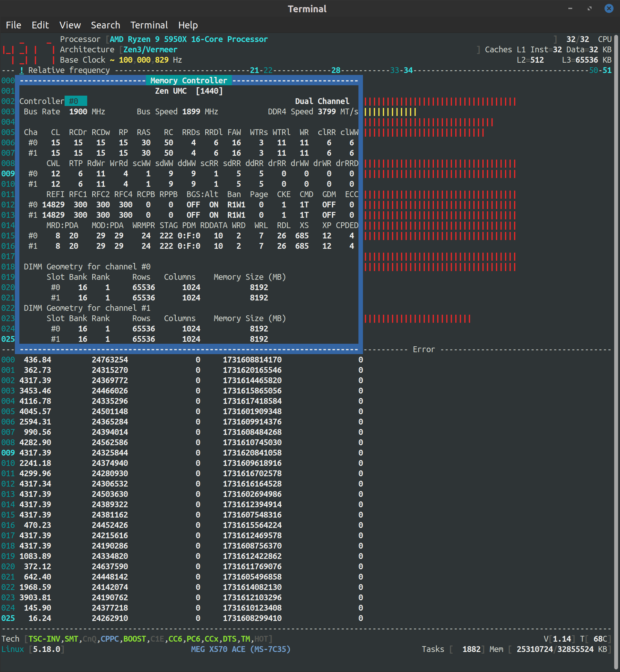
Task: Open the File menu
Action: tap(14, 25)
